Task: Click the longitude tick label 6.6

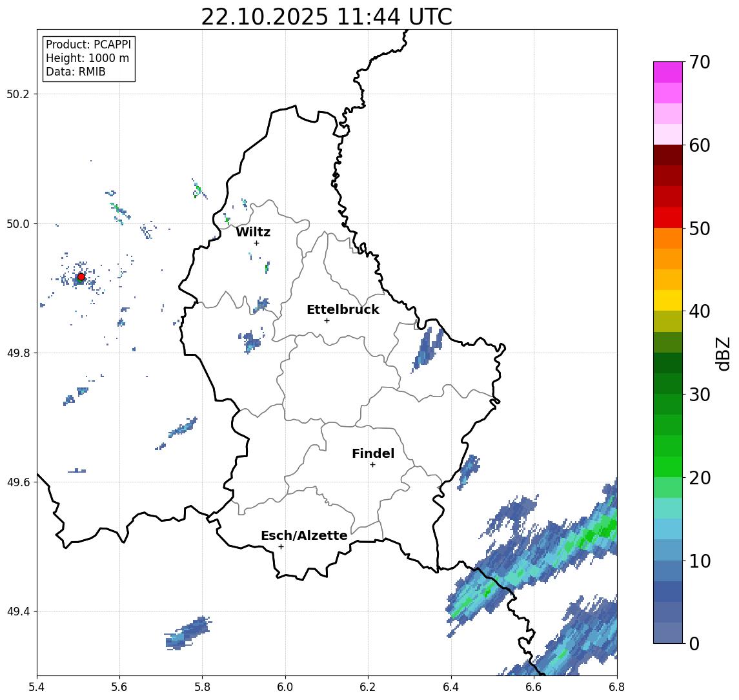Action: [534, 687]
